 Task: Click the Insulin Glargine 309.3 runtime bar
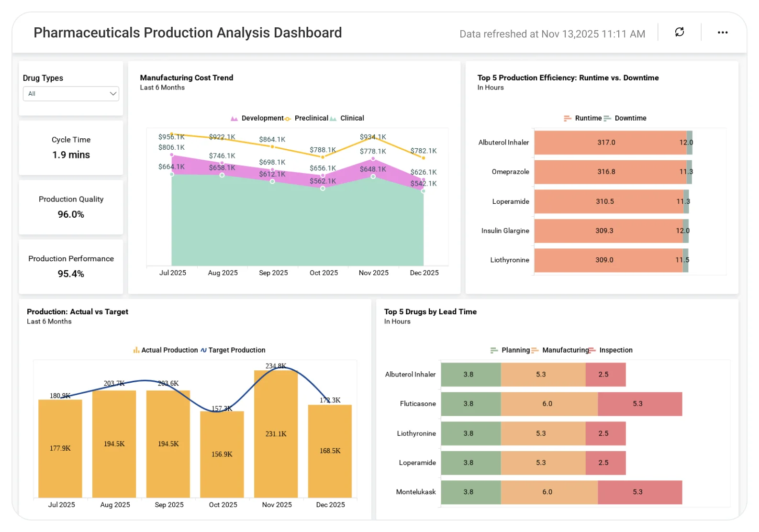[x=608, y=231]
